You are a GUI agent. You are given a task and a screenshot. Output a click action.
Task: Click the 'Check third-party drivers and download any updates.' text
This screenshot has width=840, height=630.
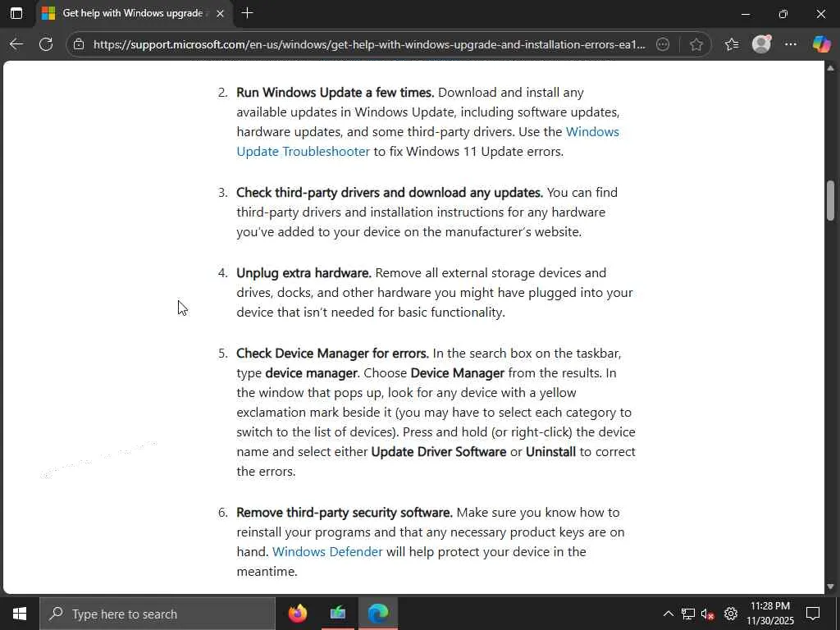coord(390,192)
